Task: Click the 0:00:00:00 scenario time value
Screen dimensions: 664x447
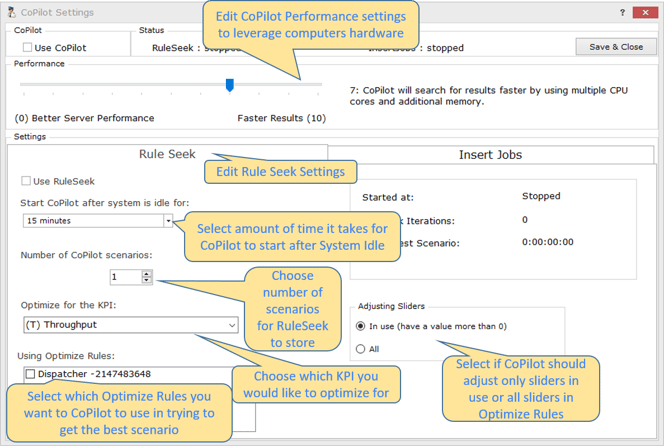Action: [548, 242]
